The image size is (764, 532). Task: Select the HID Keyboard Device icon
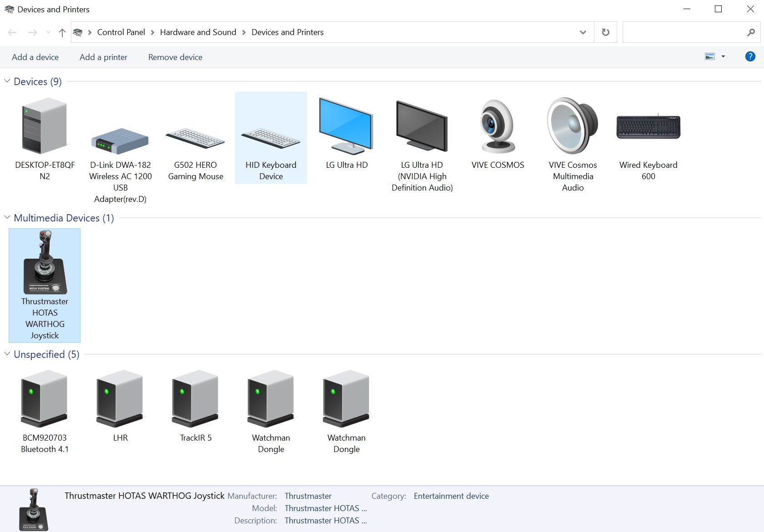pos(271,138)
